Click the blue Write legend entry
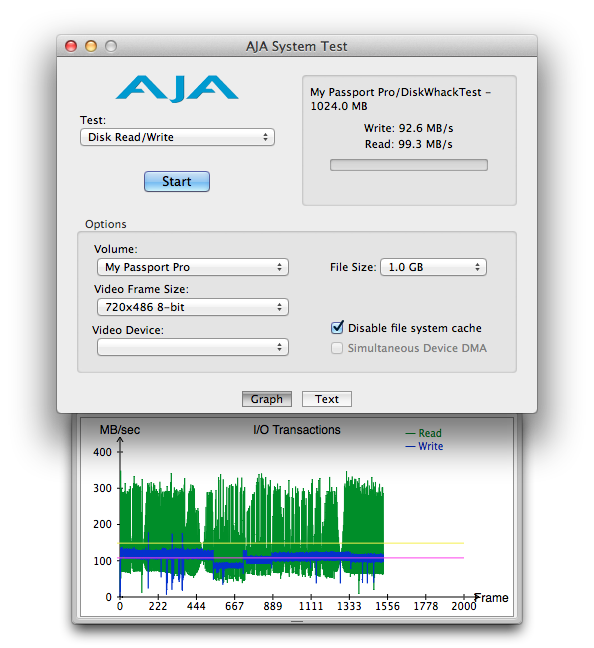The width and height of the screenshot is (594, 648). (x=424, y=446)
